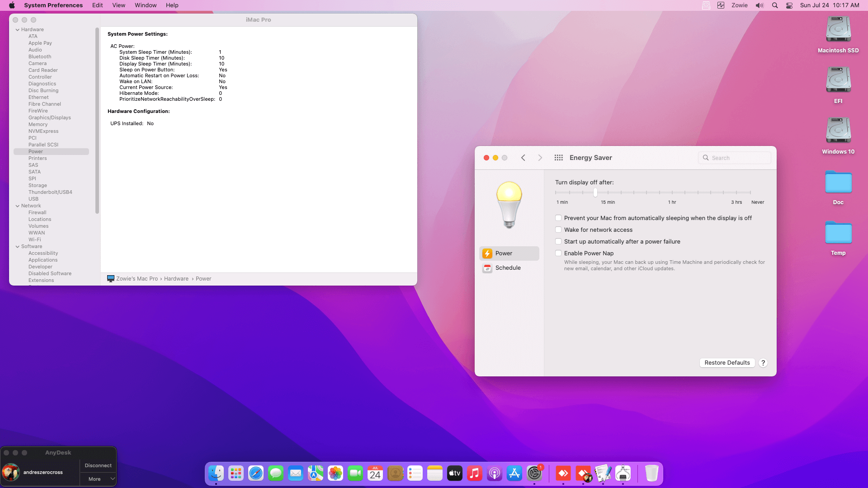Image resolution: width=868 pixels, height=488 pixels.
Task: Open Energy Saver help button
Action: (x=763, y=363)
